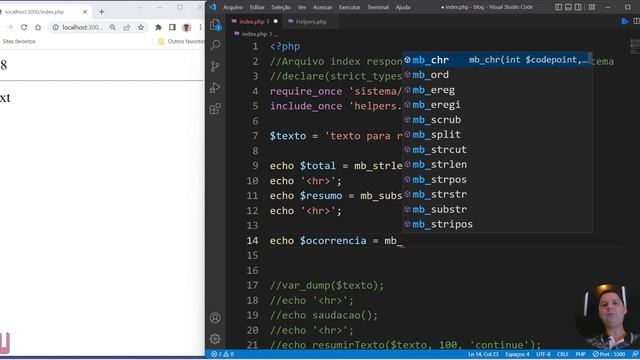
Task: Open browser extensions puzzle icon
Action: [x=158, y=27]
